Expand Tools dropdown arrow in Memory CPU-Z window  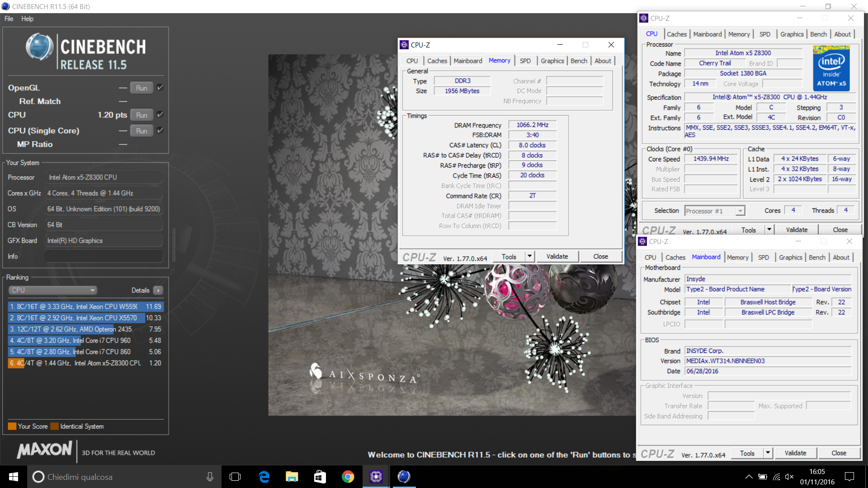coord(530,256)
